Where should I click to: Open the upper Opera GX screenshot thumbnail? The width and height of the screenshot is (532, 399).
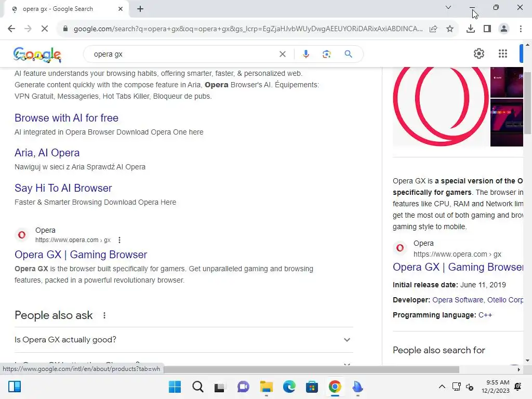tap(507, 82)
